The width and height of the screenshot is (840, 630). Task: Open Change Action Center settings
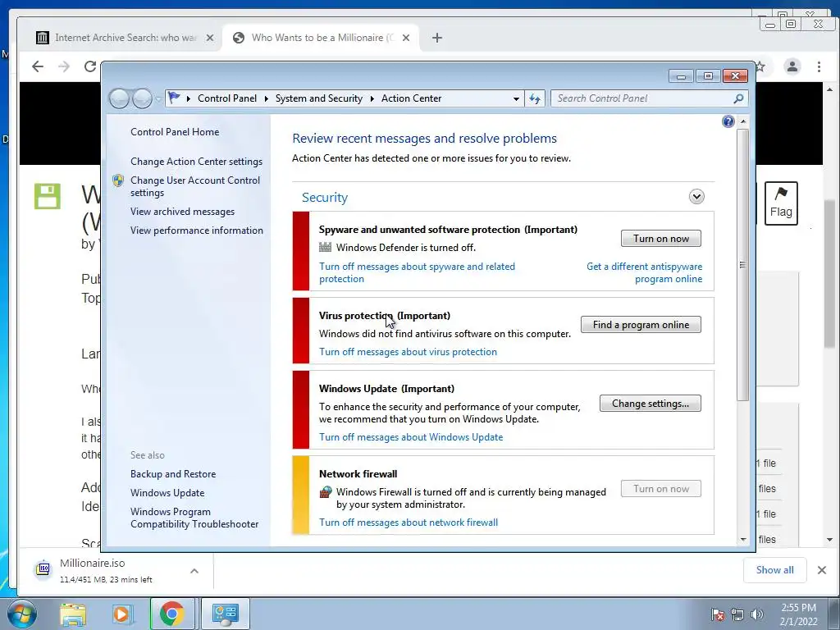[x=197, y=162]
